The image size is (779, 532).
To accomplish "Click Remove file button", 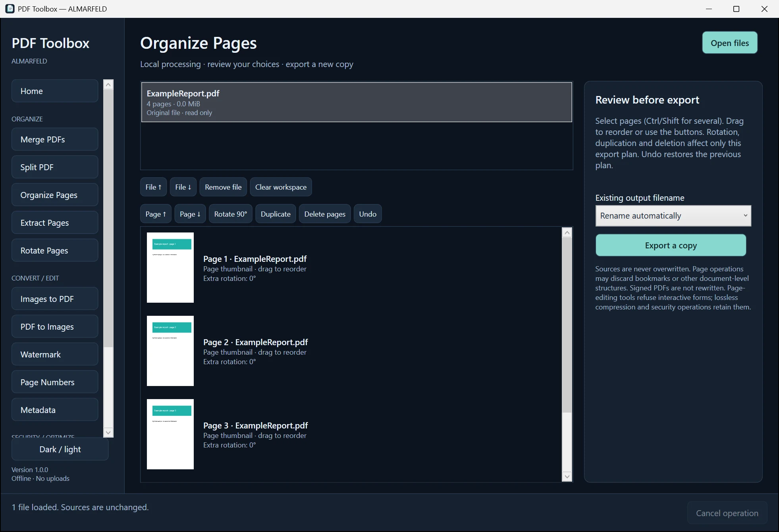I will point(223,187).
